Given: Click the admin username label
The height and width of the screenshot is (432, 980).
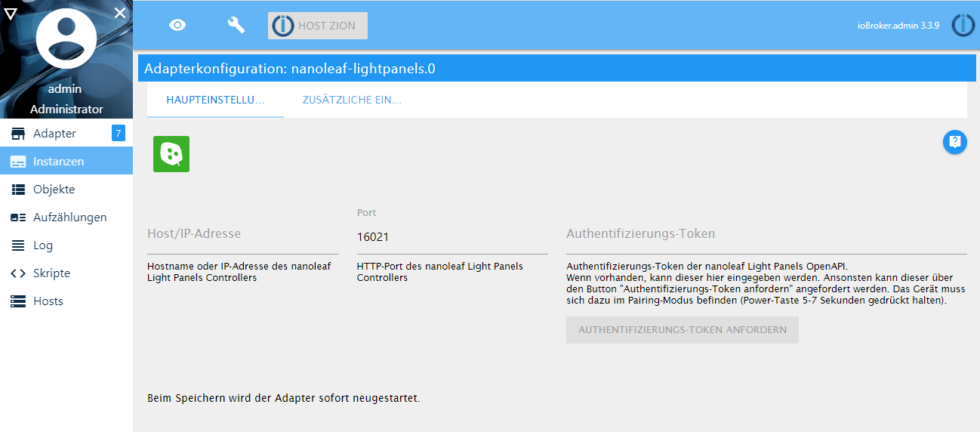Looking at the screenshot, I should [66, 89].
